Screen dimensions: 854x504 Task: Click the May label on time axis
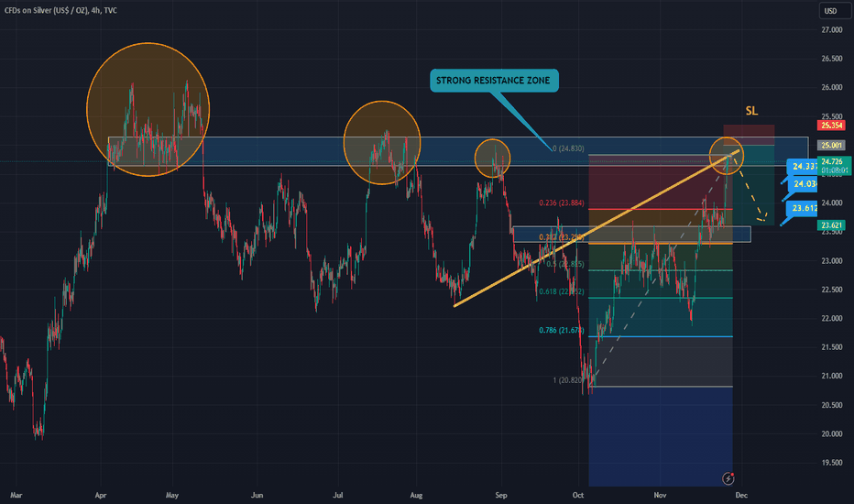coord(172,496)
